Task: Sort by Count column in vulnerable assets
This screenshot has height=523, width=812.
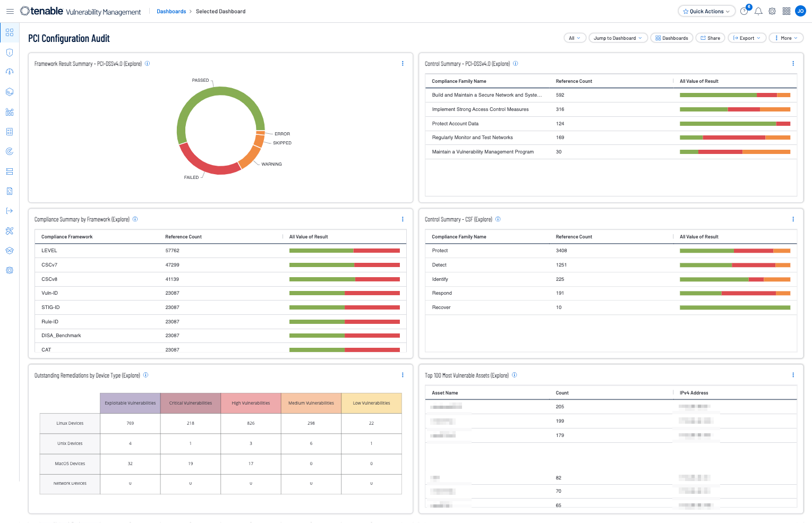Action: pyautogui.click(x=562, y=393)
